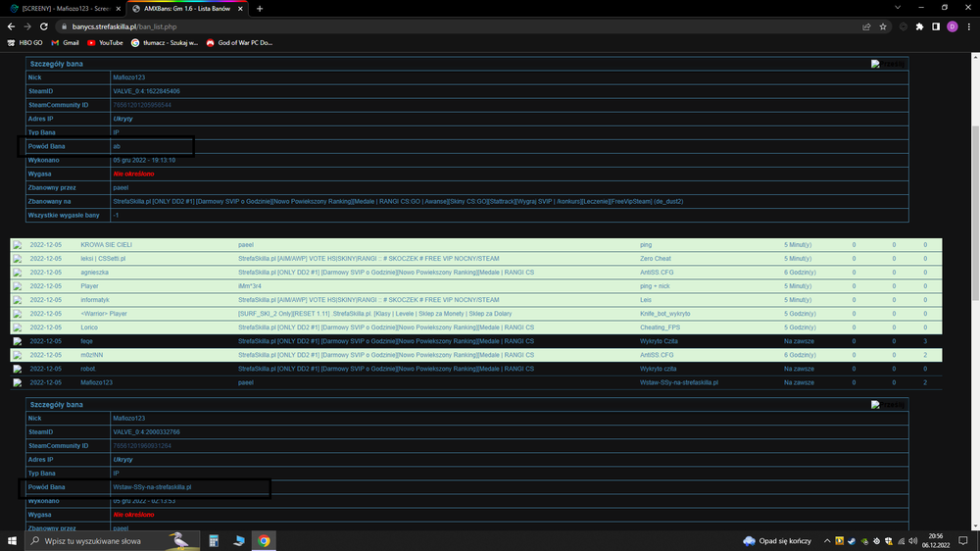Viewport: 980px width, 551px height.
Task: Open the volume control in tray
Action: coord(913,541)
